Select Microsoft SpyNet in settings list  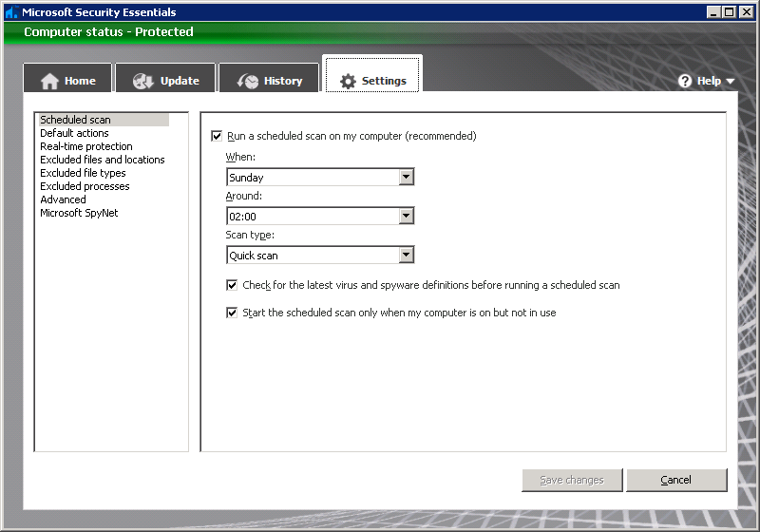click(79, 213)
